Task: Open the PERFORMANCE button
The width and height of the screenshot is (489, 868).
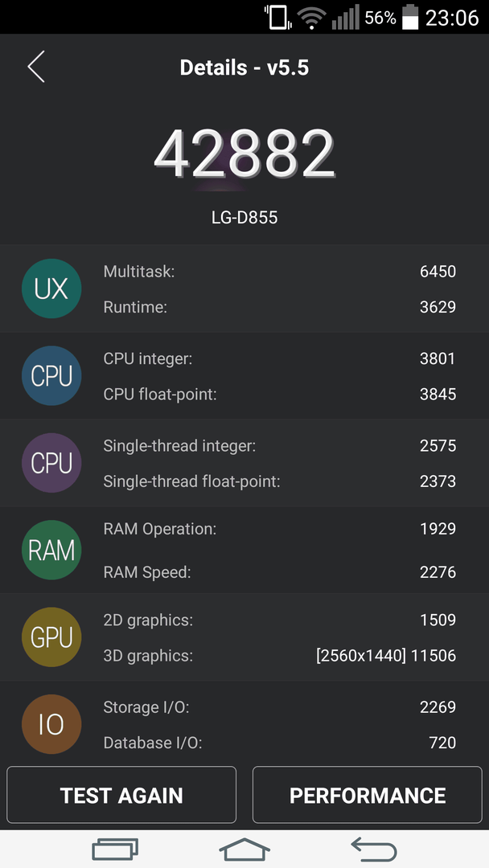Action: tap(368, 795)
